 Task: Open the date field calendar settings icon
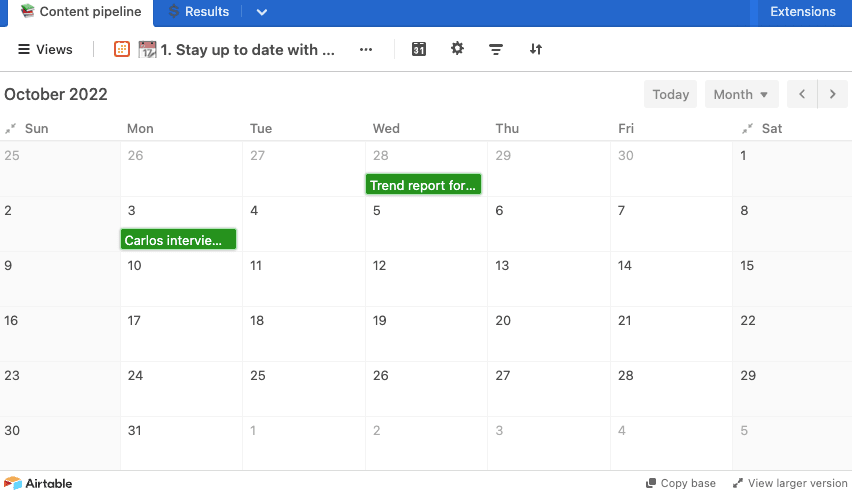(x=418, y=49)
